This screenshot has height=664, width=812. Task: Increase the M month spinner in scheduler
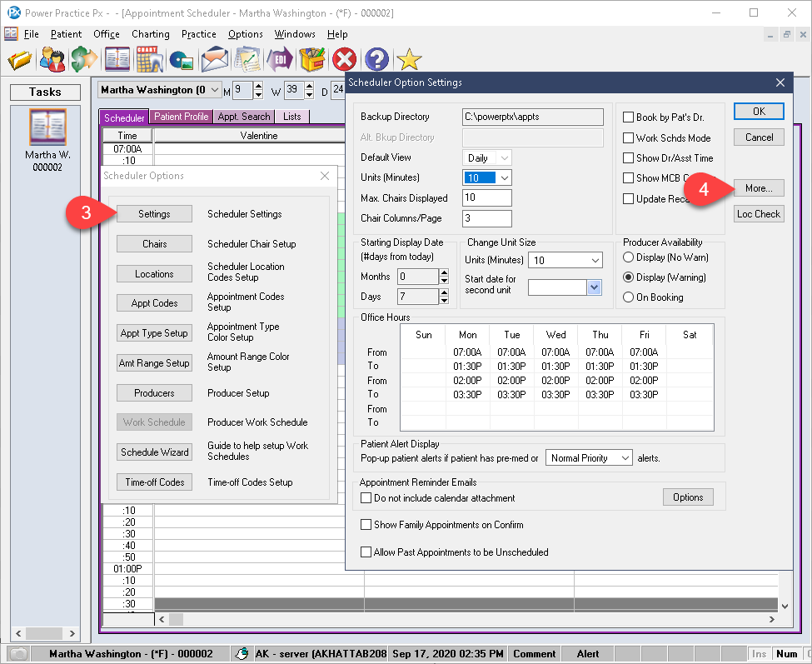(258, 86)
